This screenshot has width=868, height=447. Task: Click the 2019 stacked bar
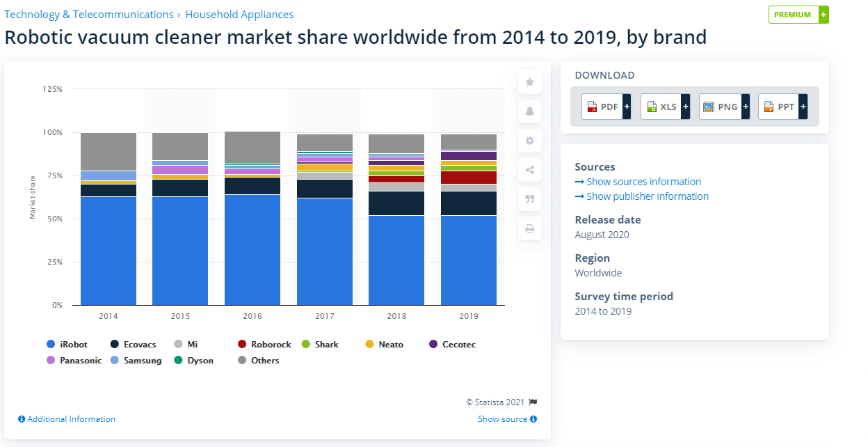(469, 219)
